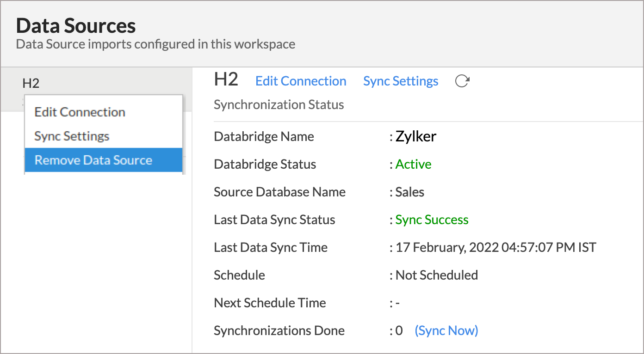Viewport: 644px width, 354px height.
Task: Click the circular refresh icon beside Sync Settings
Action: click(x=462, y=80)
